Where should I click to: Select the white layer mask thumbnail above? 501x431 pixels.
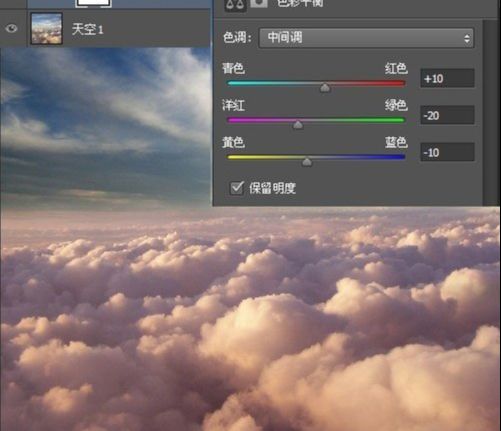pos(93,3)
